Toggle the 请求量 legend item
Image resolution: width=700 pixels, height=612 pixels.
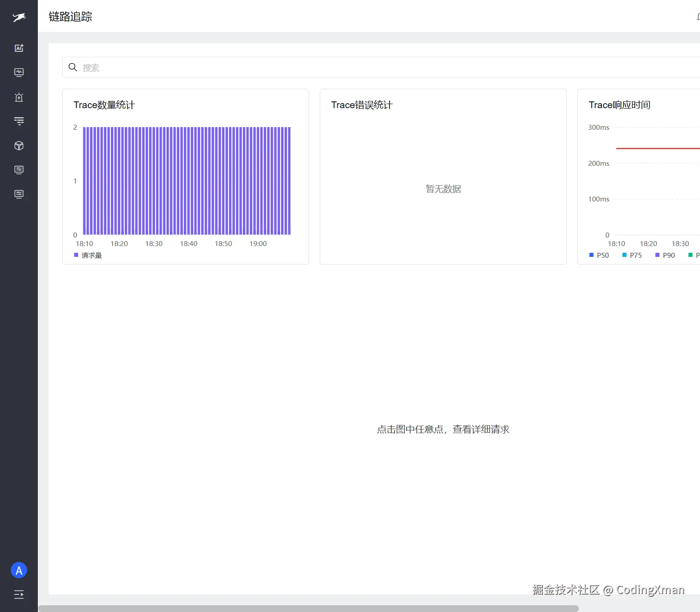coord(88,256)
